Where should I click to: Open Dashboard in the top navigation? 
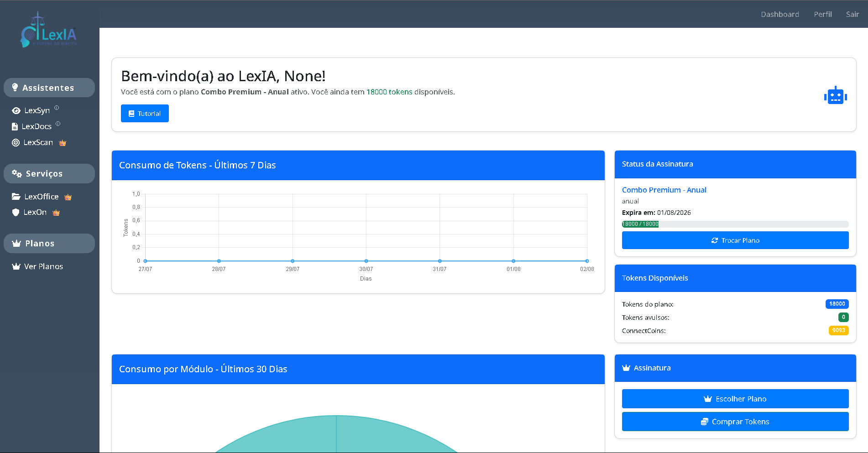pos(780,14)
